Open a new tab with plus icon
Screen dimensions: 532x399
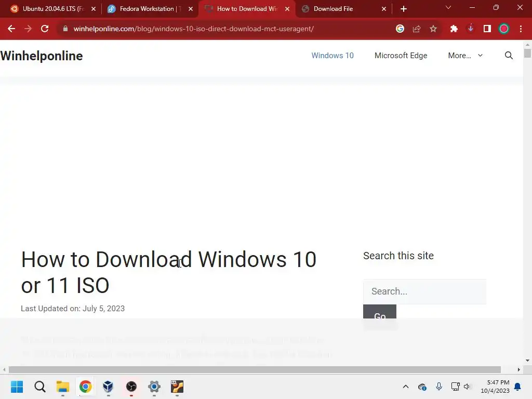pos(403,9)
